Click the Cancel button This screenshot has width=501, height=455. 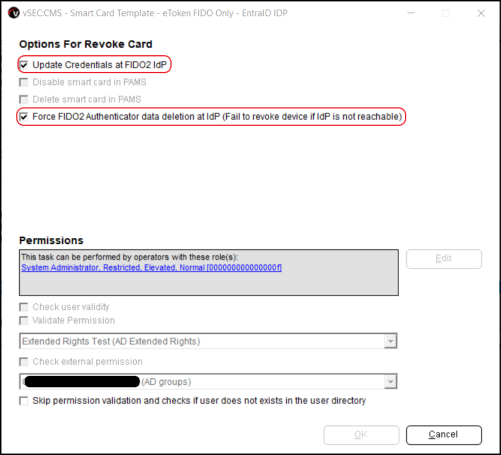[x=444, y=435]
